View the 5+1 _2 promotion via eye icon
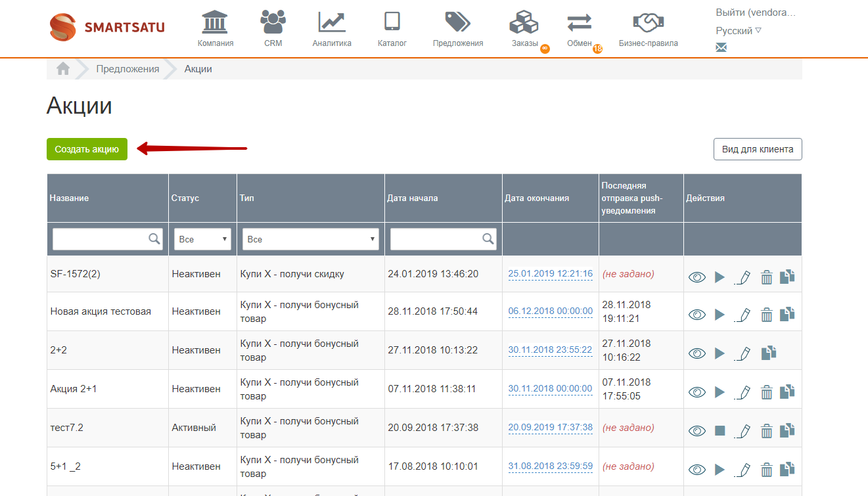 697,470
